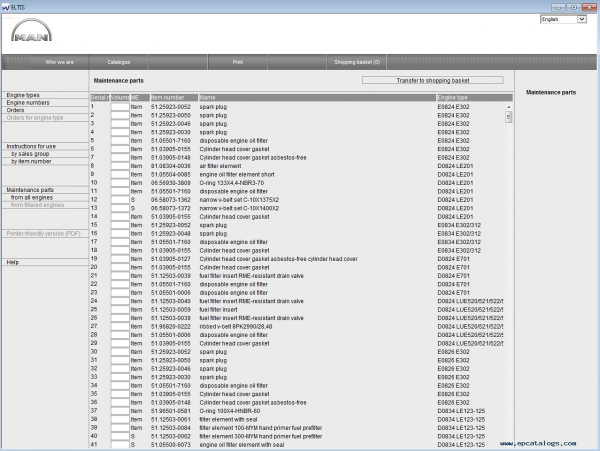Screen dimensions: 600x451
Task: Select 'O-ring 133X4,4-NBR3-70' entry
Action: click(x=232, y=183)
